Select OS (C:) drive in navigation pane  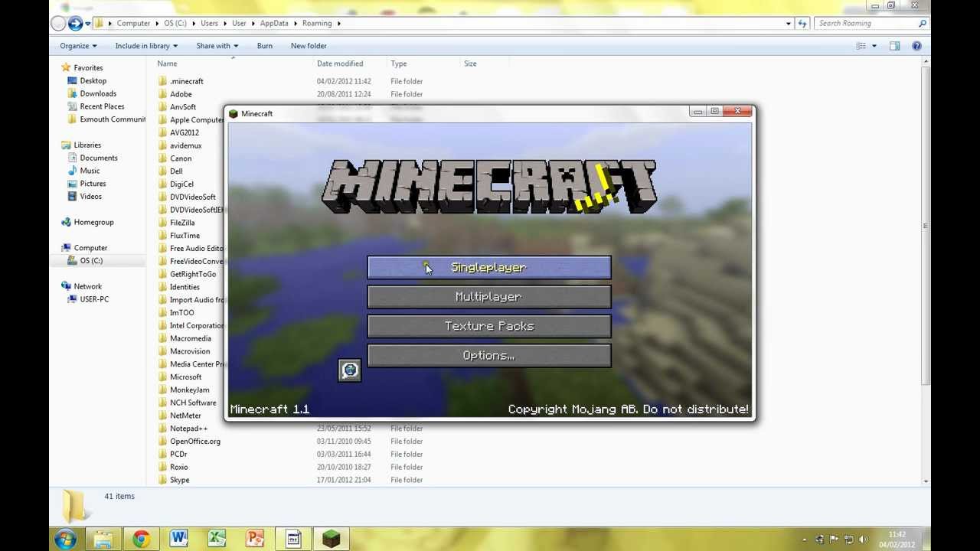(x=91, y=261)
